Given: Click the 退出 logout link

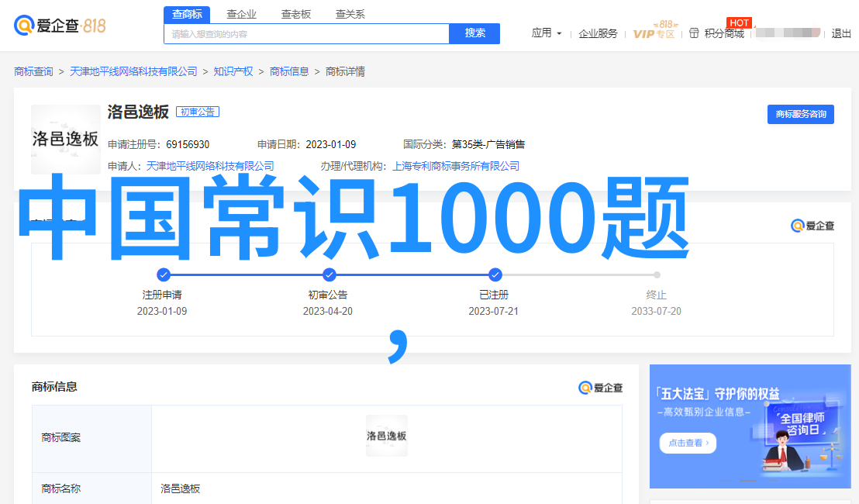Looking at the screenshot, I should (x=841, y=34).
